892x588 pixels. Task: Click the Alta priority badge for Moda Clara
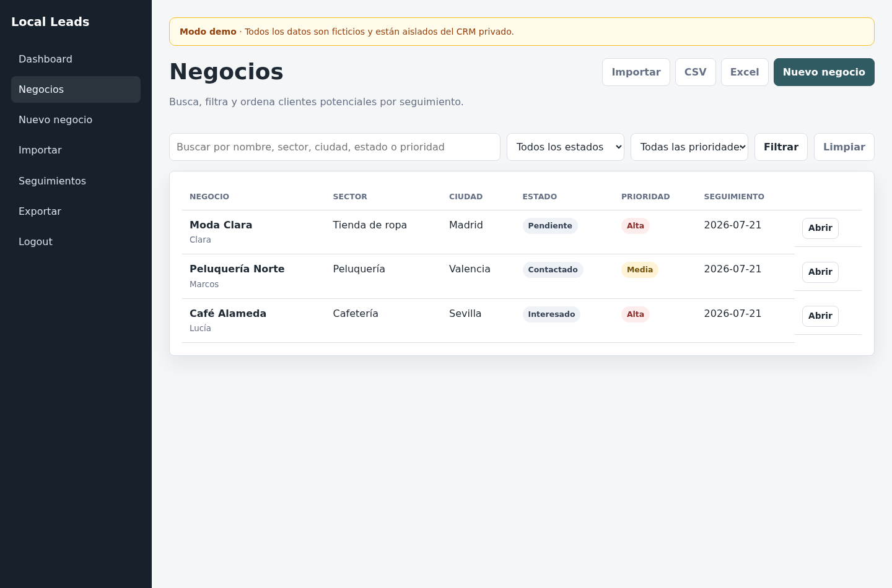(636, 226)
